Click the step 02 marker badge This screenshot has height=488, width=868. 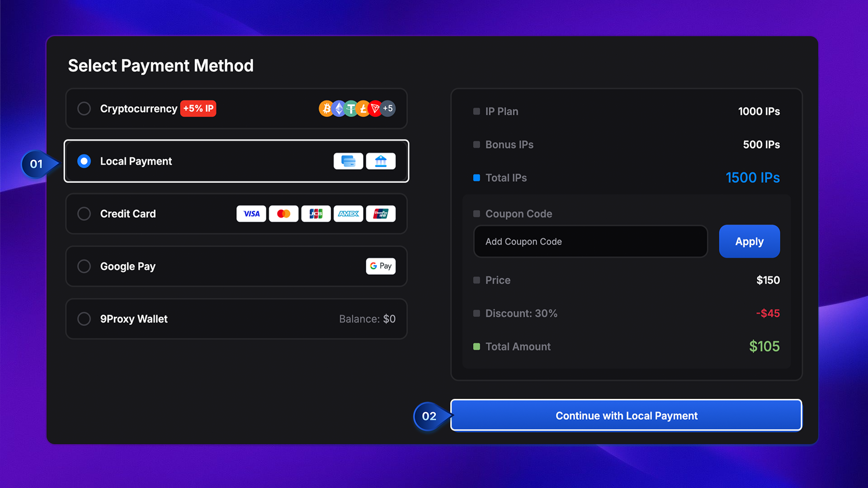pyautogui.click(x=429, y=416)
